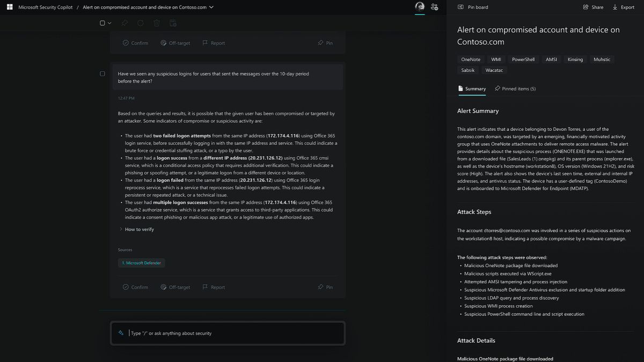Mark the logins response as Off-target
This screenshot has width=644, height=362.
click(175, 287)
